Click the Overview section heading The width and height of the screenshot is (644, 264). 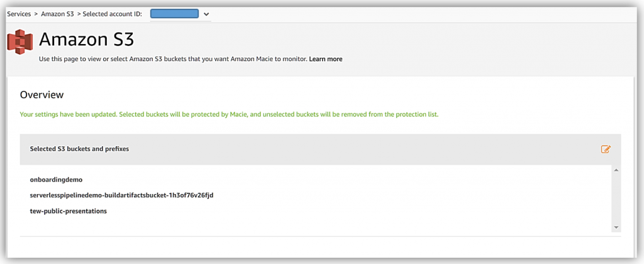42,95
